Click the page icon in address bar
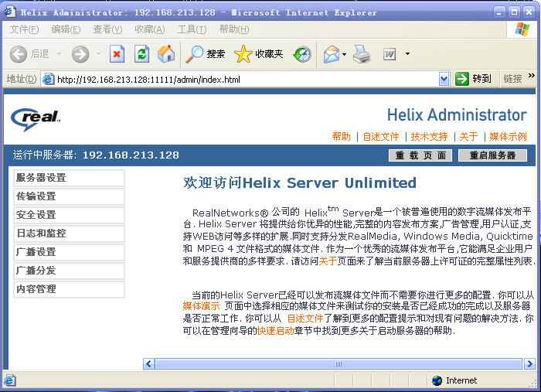Viewport: 541px width, 392px height. 48,79
